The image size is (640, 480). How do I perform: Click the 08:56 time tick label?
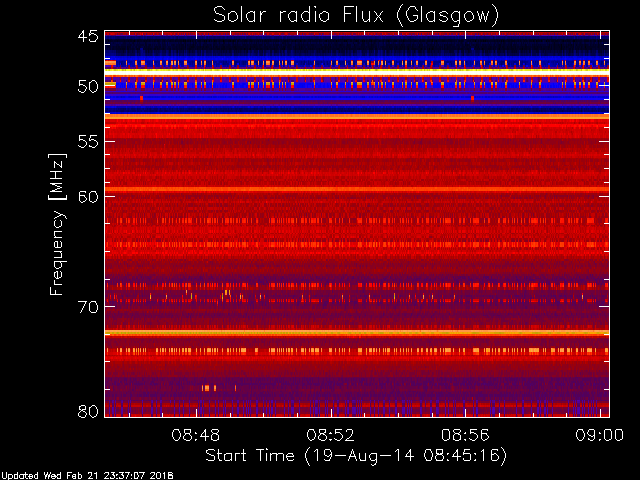point(465,435)
